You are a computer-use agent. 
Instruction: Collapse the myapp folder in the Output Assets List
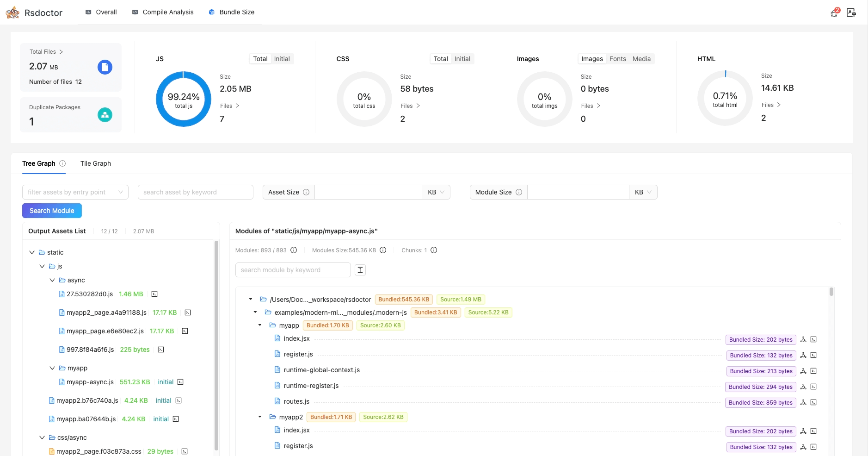tap(52, 368)
